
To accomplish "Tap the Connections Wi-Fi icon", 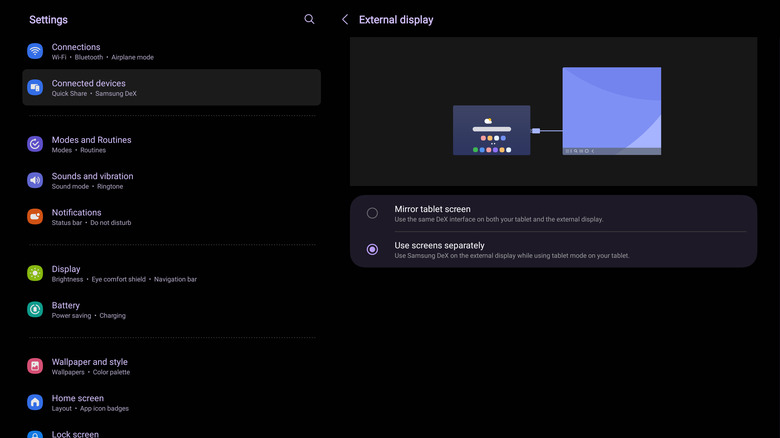I will coord(35,51).
